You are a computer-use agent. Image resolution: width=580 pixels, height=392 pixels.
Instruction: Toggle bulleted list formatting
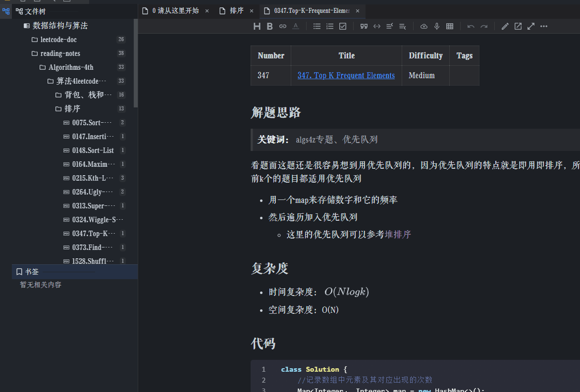[316, 26]
